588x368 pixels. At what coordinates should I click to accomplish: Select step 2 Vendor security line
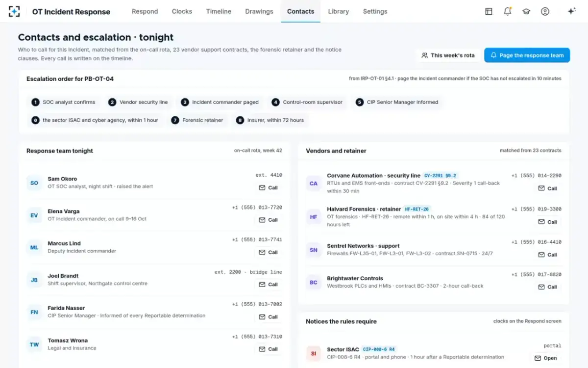click(x=138, y=102)
